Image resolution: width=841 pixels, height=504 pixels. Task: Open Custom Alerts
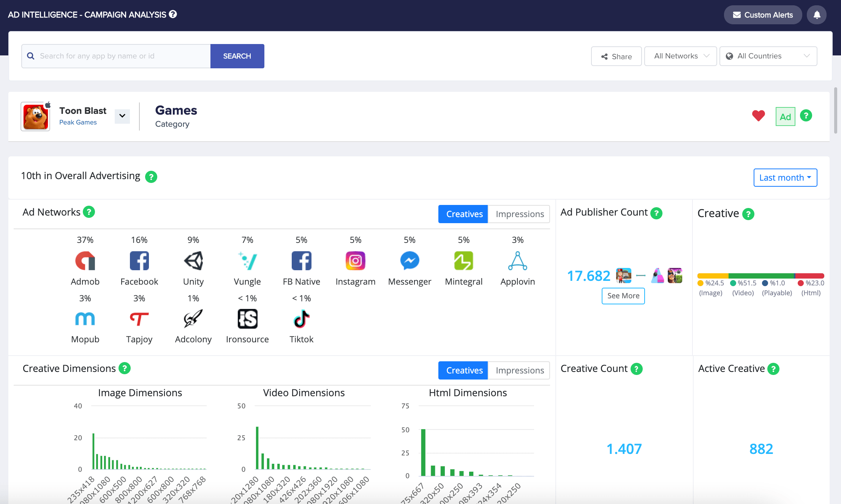click(763, 15)
